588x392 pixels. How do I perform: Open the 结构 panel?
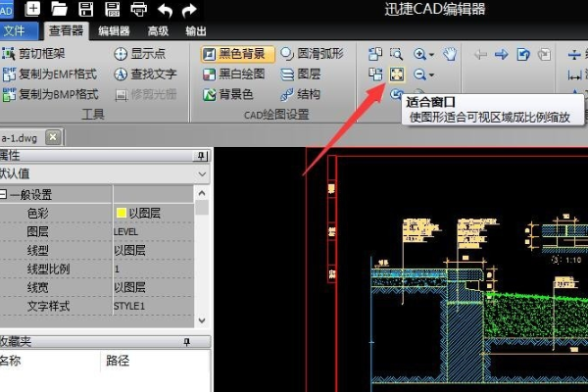pos(301,94)
